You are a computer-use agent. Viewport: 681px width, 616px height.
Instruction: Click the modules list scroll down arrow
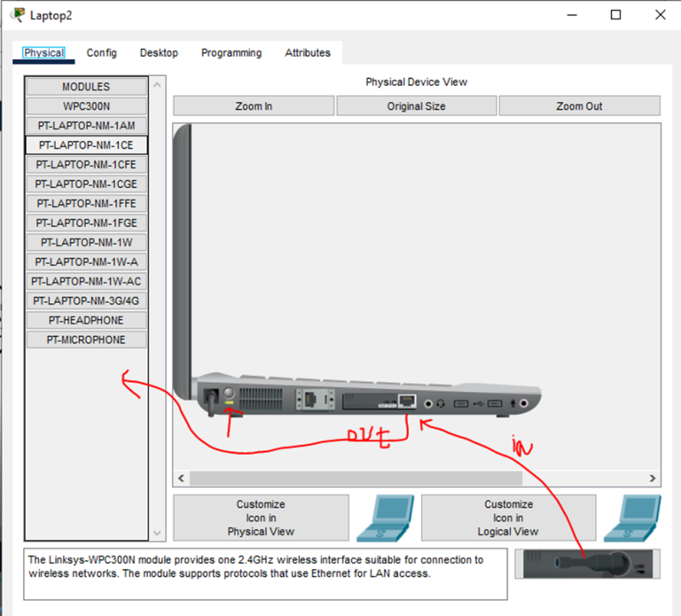pyautogui.click(x=157, y=533)
